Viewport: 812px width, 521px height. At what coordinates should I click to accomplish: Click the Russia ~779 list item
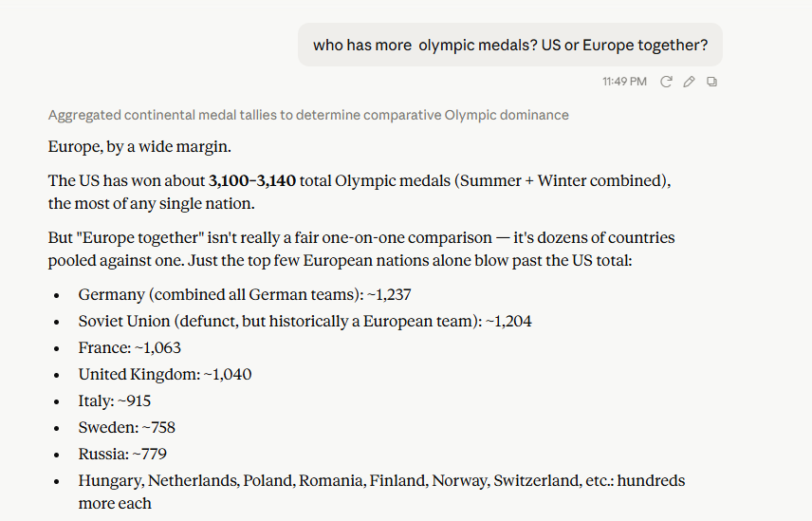tap(122, 455)
